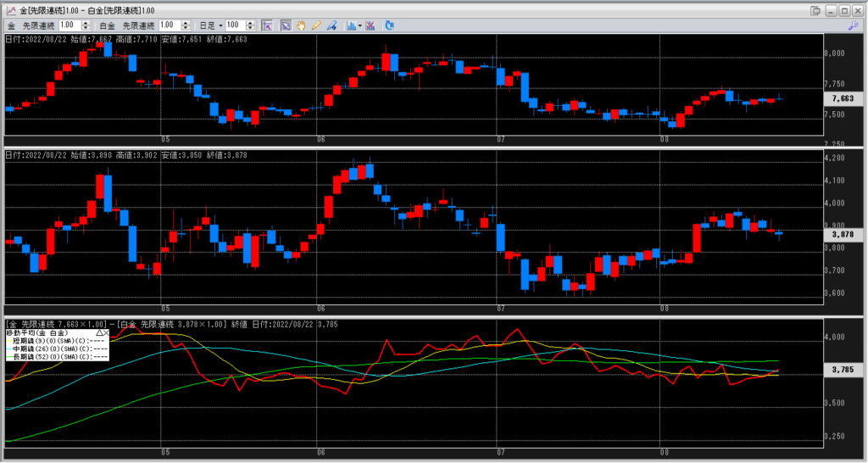This screenshot has width=868, height=463.
Task: Toggle the crosshair cursor mode icon
Action: (267, 25)
